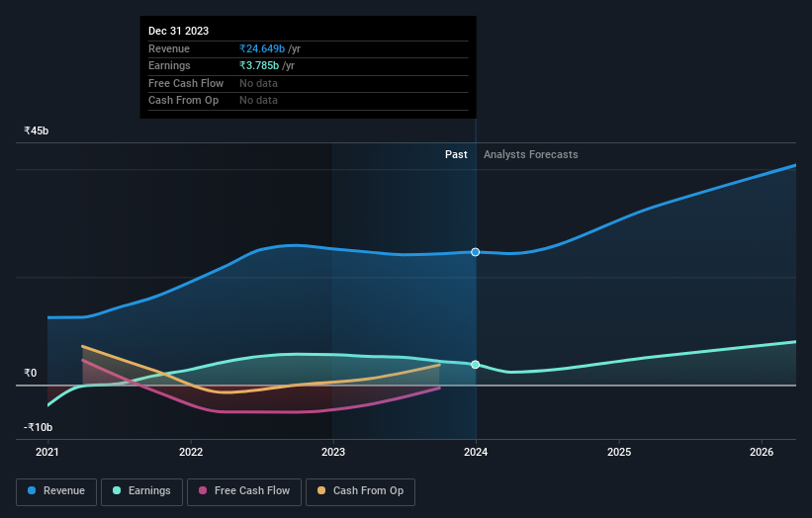
Task: Click the -₹10b y-axis label
Action: click(38, 427)
